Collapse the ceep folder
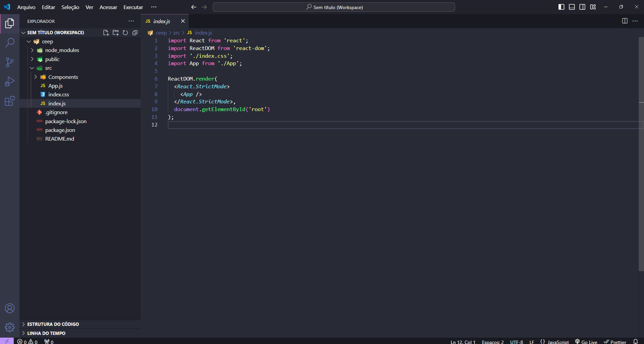 pyautogui.click(x=29, y=41)
